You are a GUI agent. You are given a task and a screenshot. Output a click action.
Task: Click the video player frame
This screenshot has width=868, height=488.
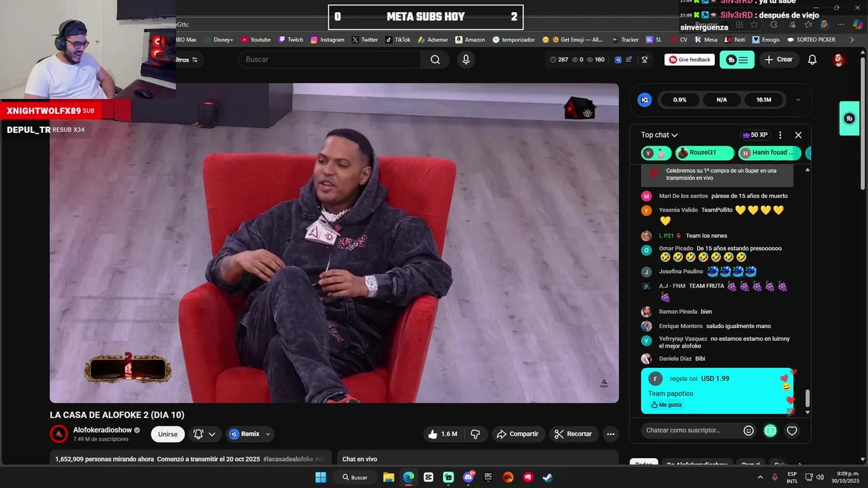coord(334,243)
